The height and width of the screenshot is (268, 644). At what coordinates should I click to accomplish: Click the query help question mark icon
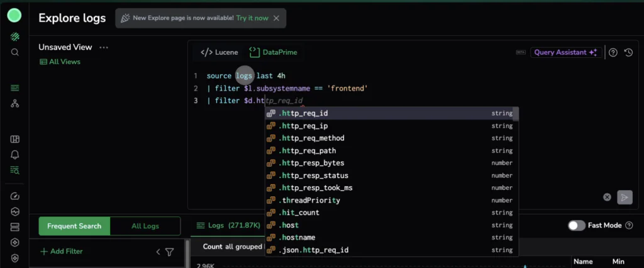click(x=613, y=53)
